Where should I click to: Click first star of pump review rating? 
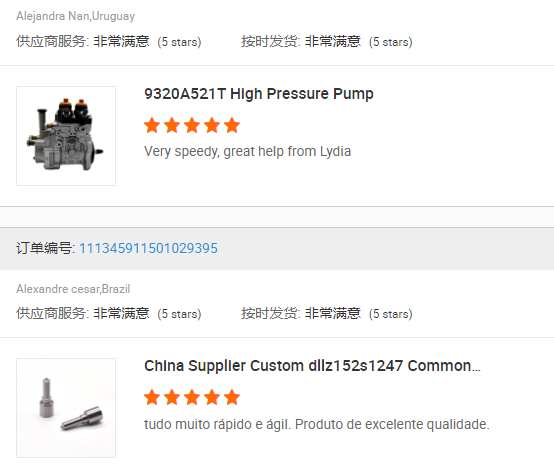(x=152, y=125)
